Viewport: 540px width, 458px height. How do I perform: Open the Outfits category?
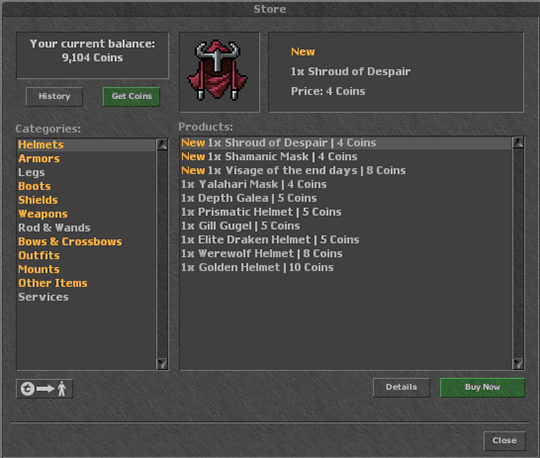pos(39,255)
